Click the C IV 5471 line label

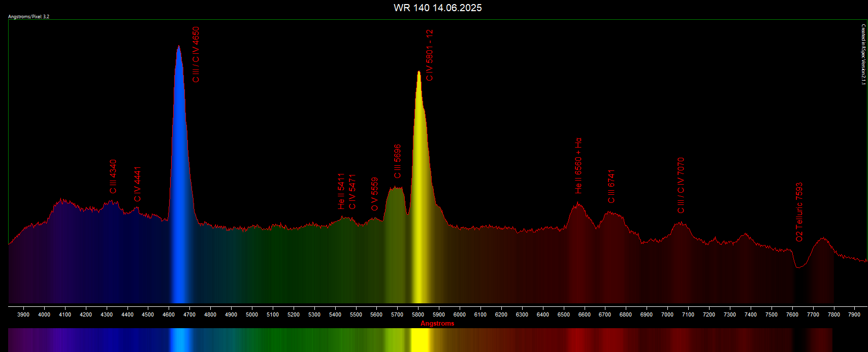click(352, 192)
